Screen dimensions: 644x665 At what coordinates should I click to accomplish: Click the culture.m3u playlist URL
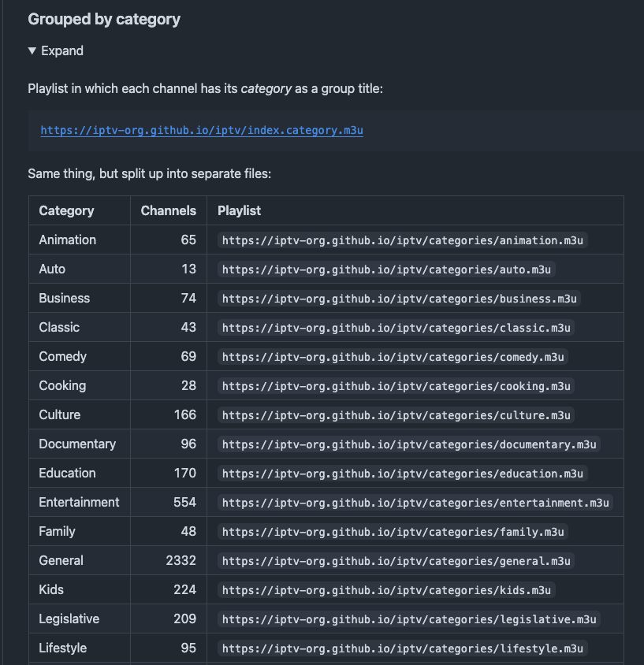396,415
